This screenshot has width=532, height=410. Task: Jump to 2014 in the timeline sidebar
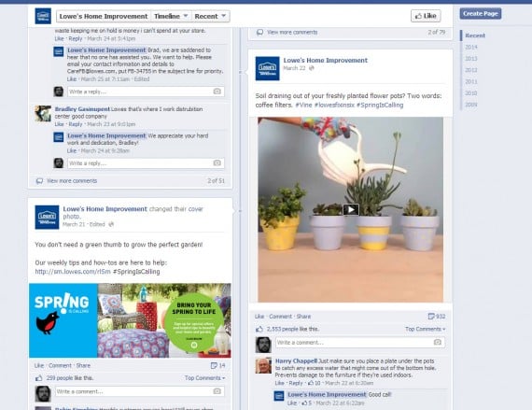point(471,47)
